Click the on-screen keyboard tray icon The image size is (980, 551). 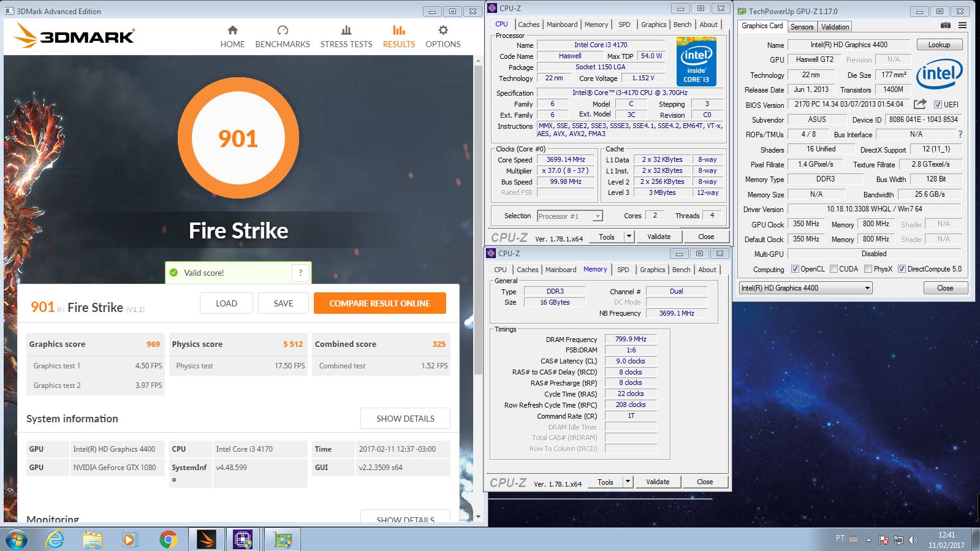(x=854, y=539)
